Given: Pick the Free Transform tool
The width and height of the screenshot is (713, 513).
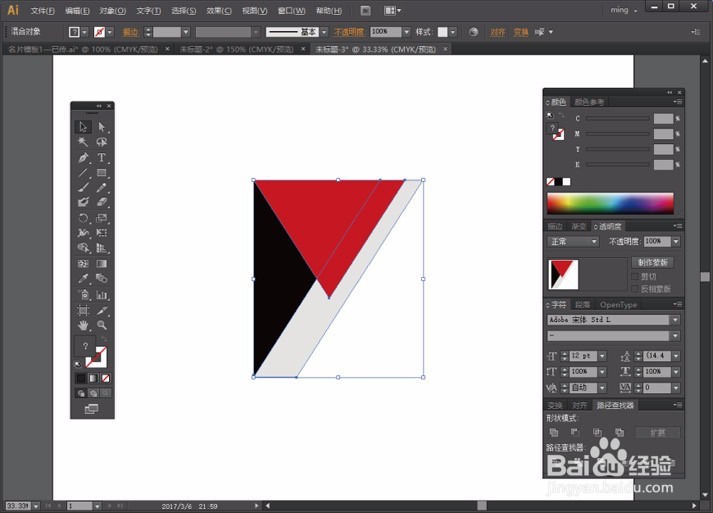Looking at the screenshot, I should pyautogui.click(x=101, y=233).
